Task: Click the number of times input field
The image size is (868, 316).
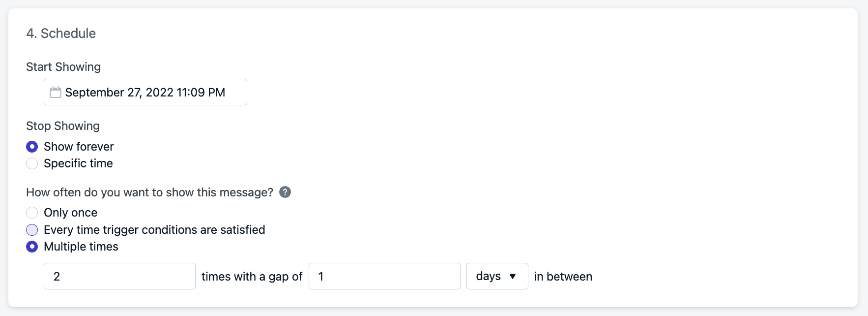Action: [119, 276]
